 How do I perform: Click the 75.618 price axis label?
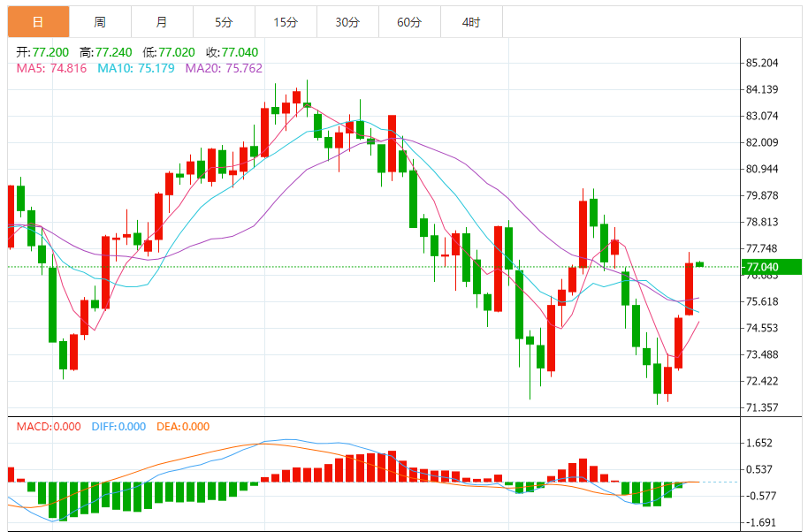tap(762, 302)
